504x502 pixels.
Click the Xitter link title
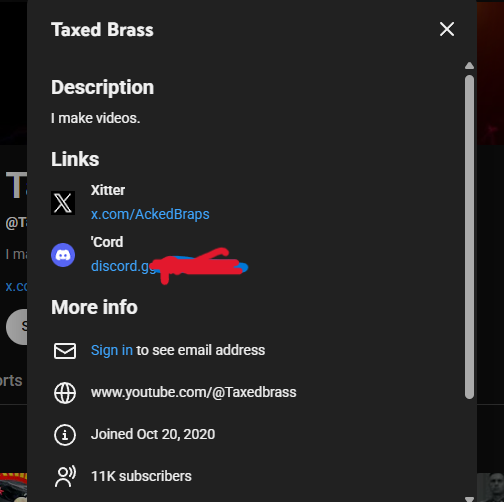click(x=108, y=190)
